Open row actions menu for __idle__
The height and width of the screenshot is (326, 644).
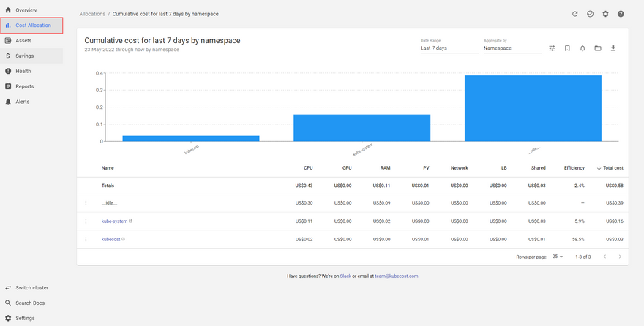pyautogui.click(x=86, y=202)
